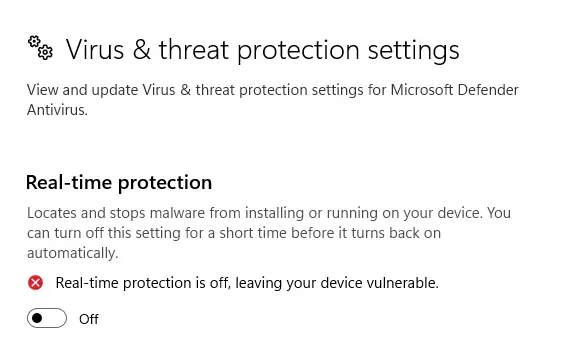Click the red X error status icon
Viewport: 573px width, 362px height.
(x=35, y=283)
